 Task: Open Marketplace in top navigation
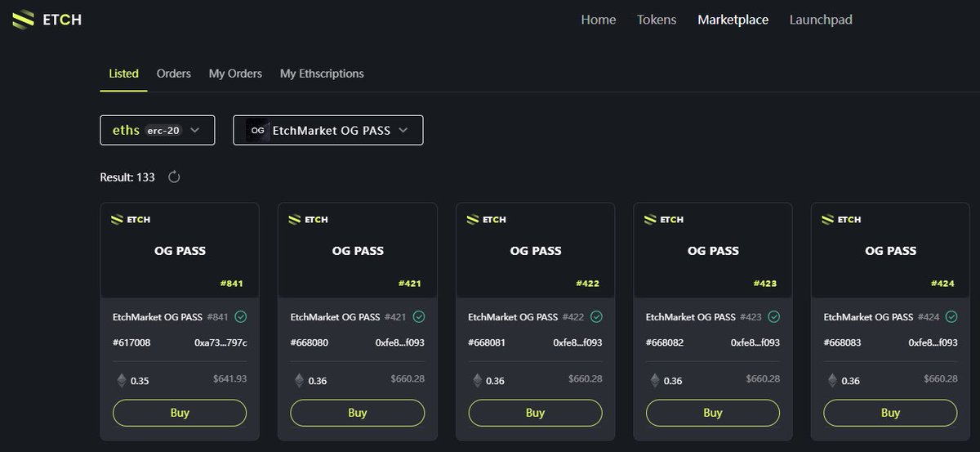[733, 20]
